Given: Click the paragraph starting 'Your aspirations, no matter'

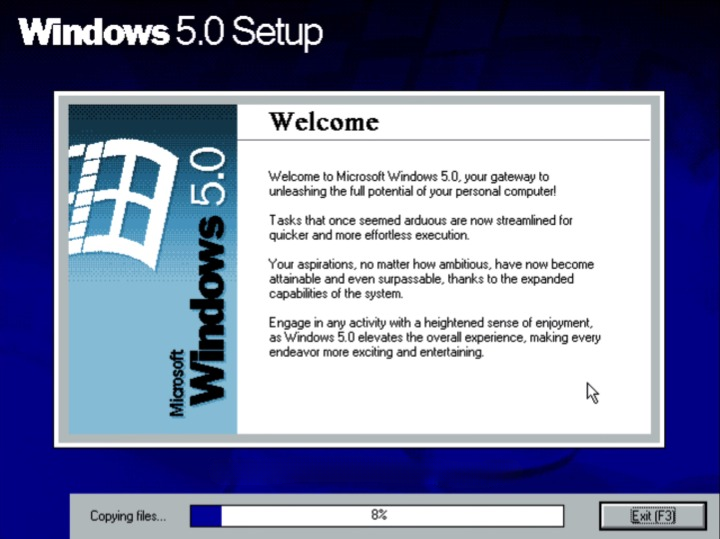Looking at the screenshot, I should 431,279.
